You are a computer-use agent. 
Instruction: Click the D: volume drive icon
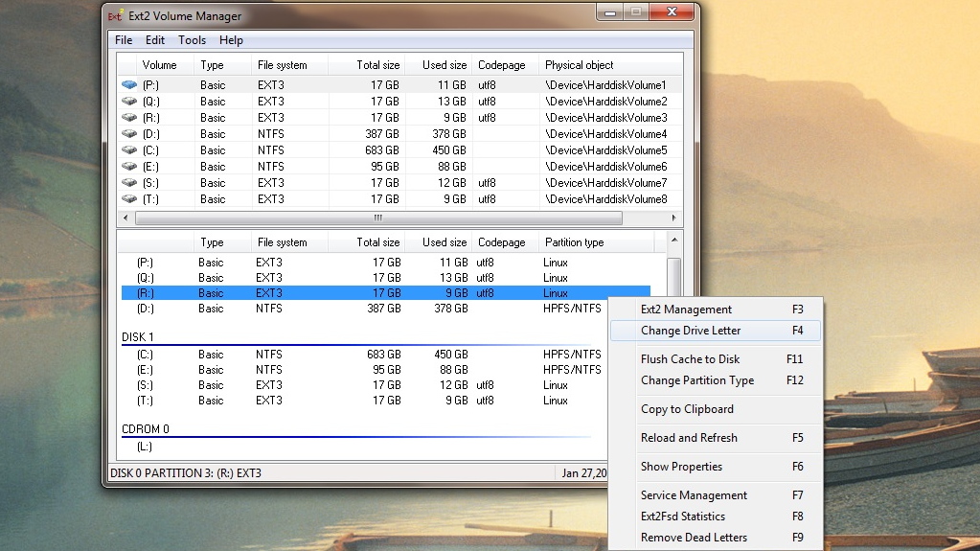pyautogui.click(x=129, y=133)
